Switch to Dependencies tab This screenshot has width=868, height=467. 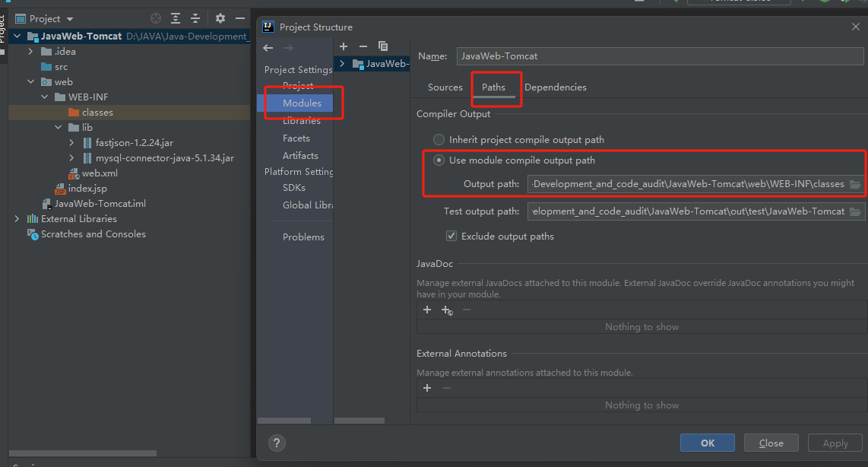click(x=556, y=87)
